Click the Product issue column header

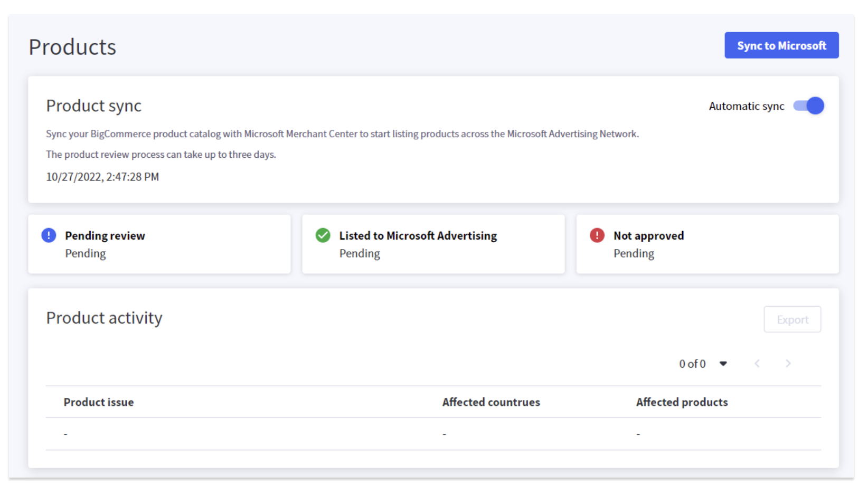[x=99, y=402]
